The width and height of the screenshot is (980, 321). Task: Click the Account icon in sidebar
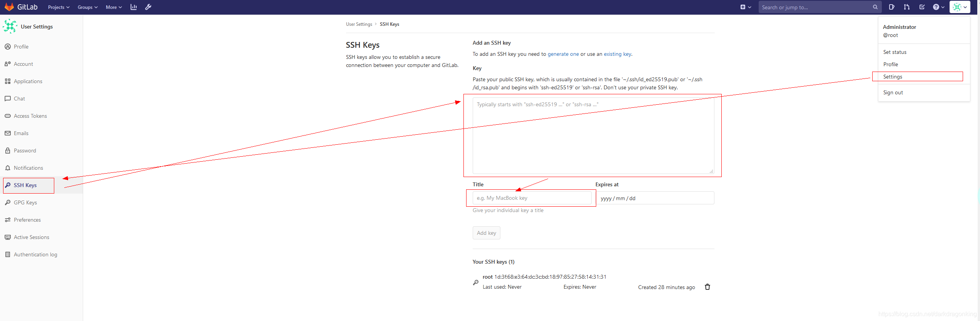(x=8, y=64)
